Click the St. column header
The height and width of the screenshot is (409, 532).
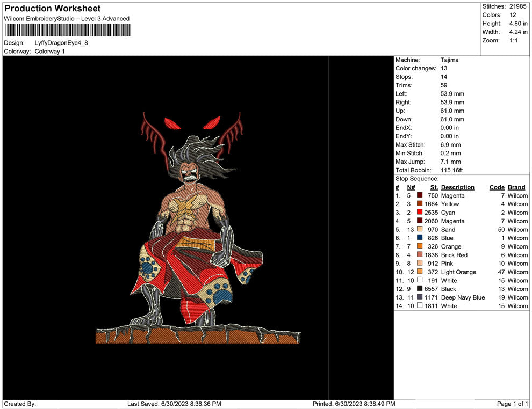tap(434, 187)
